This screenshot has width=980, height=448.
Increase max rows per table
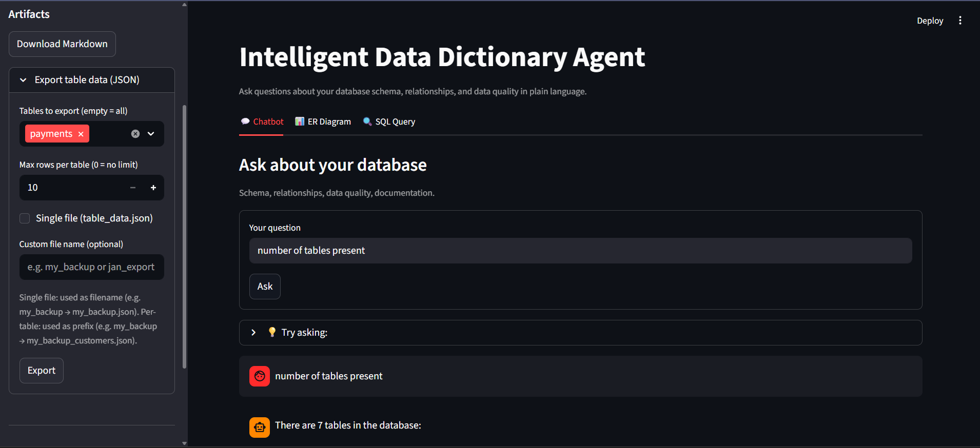coord(153,188)
